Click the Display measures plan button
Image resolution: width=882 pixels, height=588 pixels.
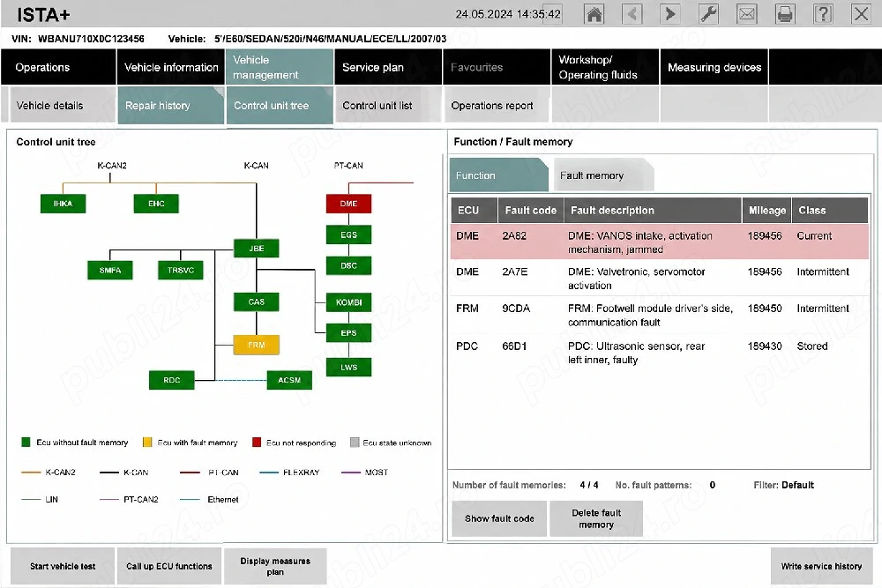[275, 566]
